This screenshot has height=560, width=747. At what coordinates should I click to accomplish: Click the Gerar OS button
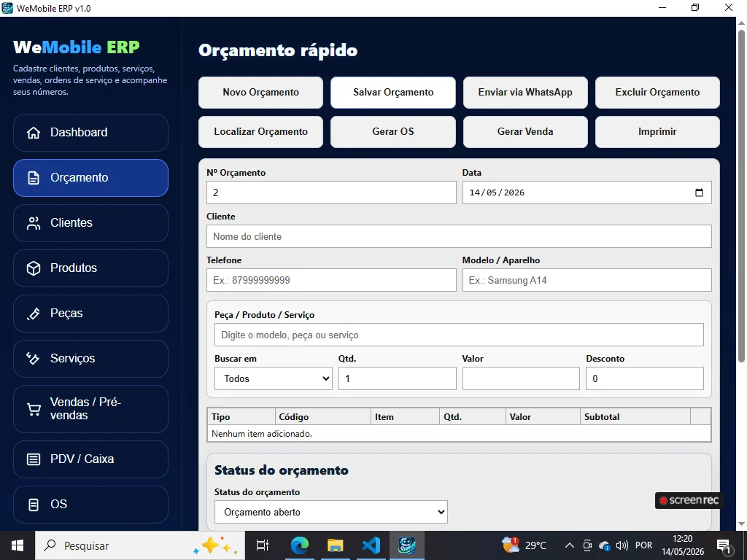[x=393, y=132]
